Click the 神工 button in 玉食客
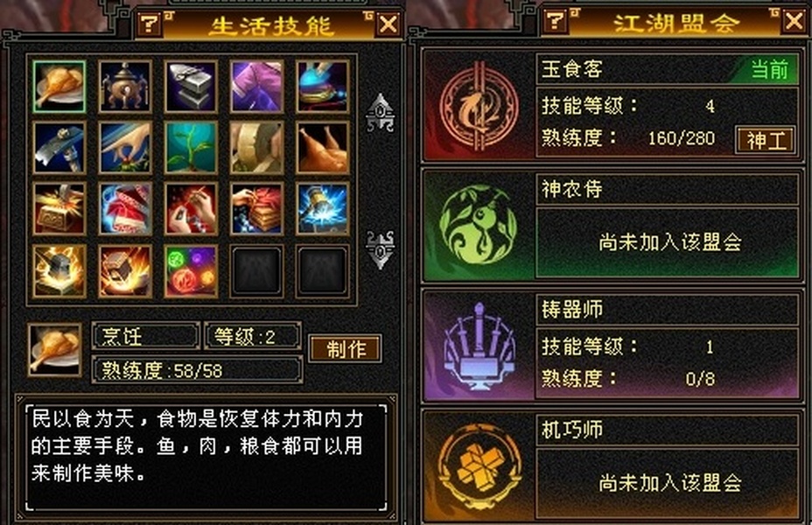Image resolution: width=812 pixels, height=525 pixels. (766, 140)
